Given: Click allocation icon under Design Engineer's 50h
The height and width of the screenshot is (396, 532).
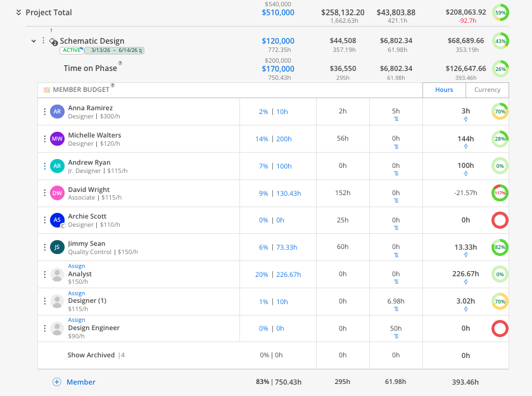Looking at the screenshot, I should [x=396, y=336].
